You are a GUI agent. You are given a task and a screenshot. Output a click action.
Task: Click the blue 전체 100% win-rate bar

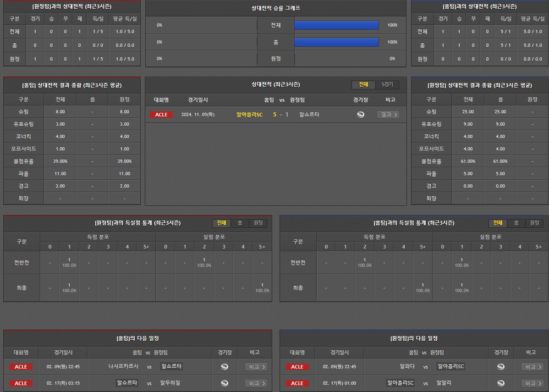[x=336, y=25]
